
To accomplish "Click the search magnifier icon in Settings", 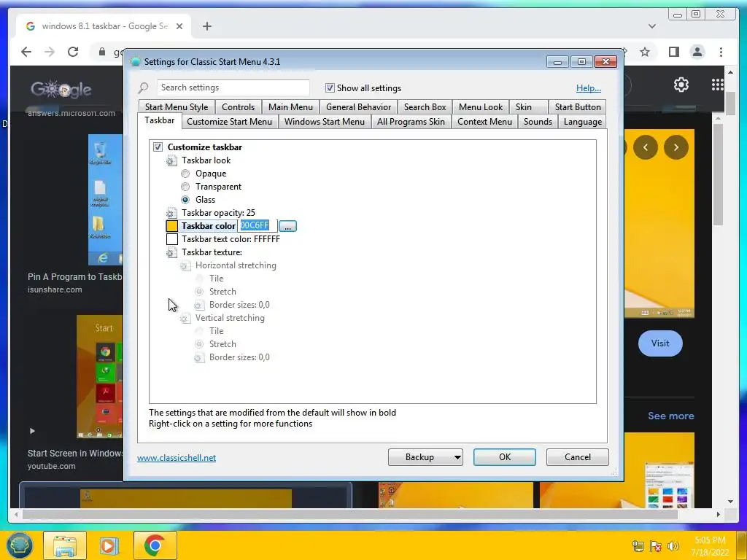I will (144, 87).
